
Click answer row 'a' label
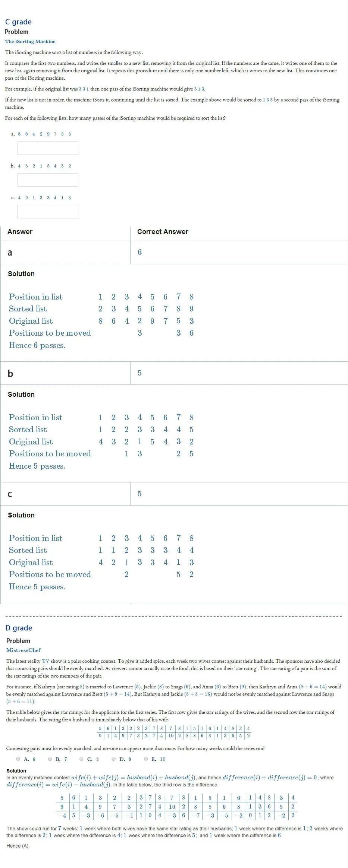(x=10, y=253)
